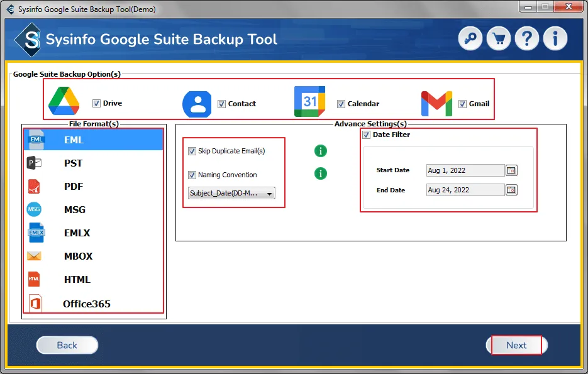The height and width of the screenshot is (374, 588).
Task: Toggle the Skip Duplicate Email(s) checkbox
Action: pos(192,151)
